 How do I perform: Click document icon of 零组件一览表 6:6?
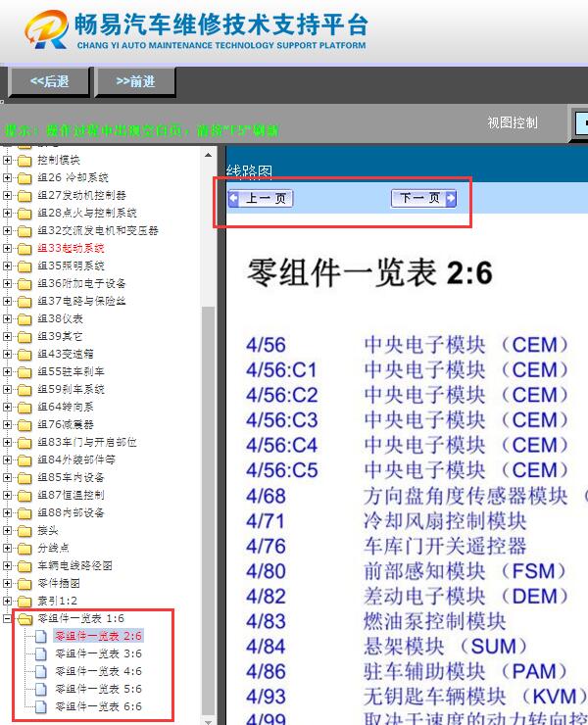coord(41,706)
